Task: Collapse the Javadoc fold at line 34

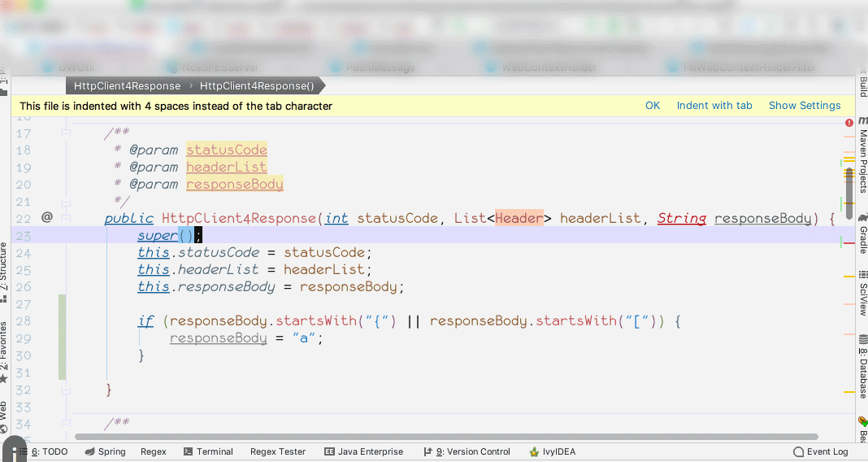Action: coord(66,425)
